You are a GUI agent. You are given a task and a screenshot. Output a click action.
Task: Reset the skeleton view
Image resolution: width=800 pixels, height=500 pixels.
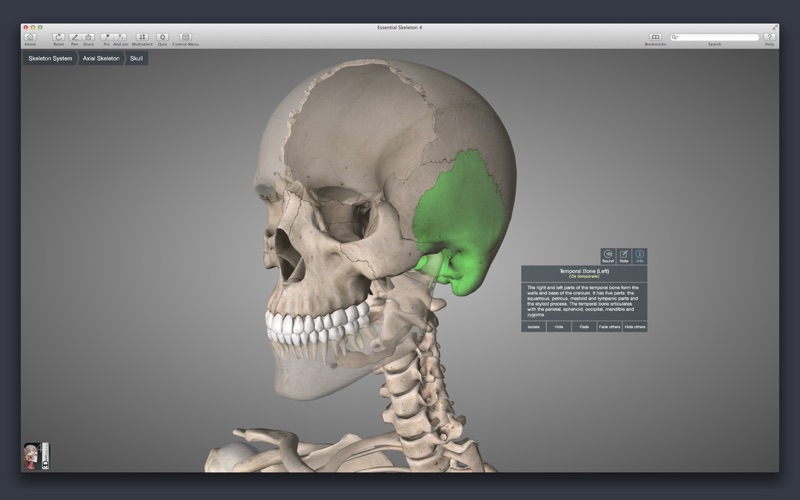click(58, 37)
